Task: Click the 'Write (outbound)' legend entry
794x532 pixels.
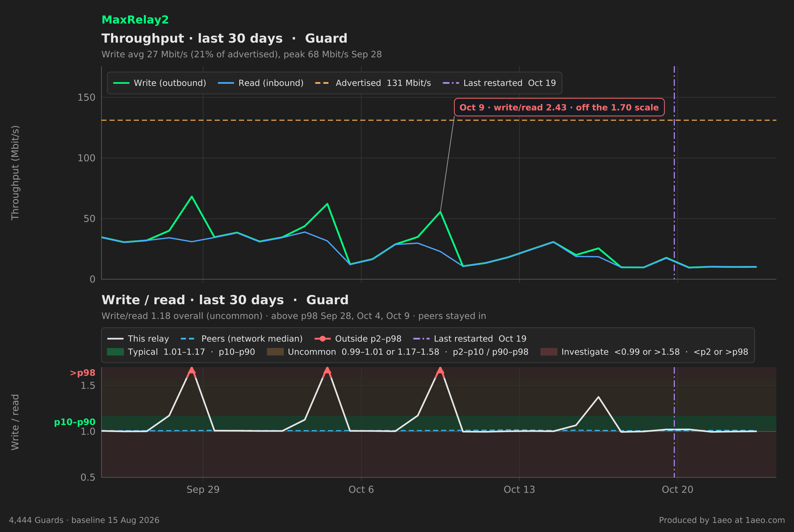Action: coord(160,83)
